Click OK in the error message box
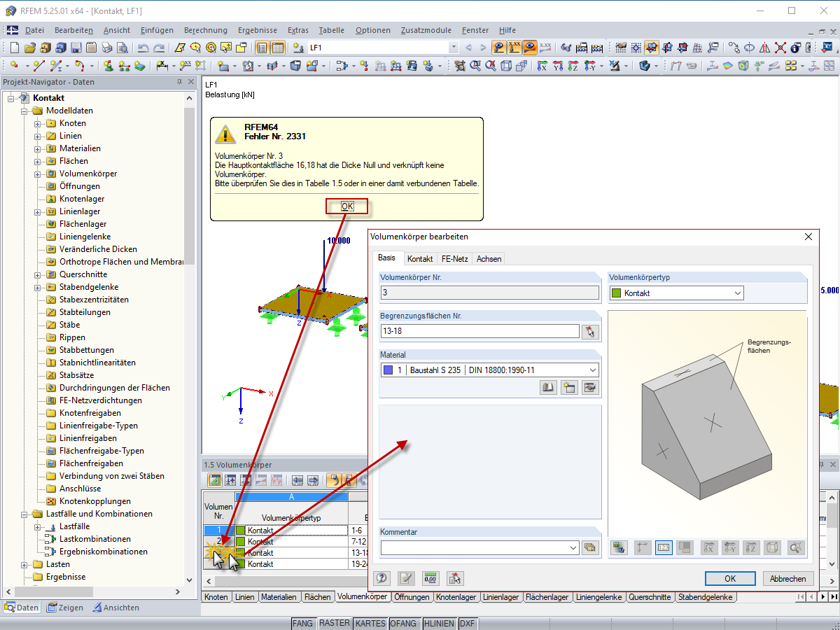 click(347, 206)
